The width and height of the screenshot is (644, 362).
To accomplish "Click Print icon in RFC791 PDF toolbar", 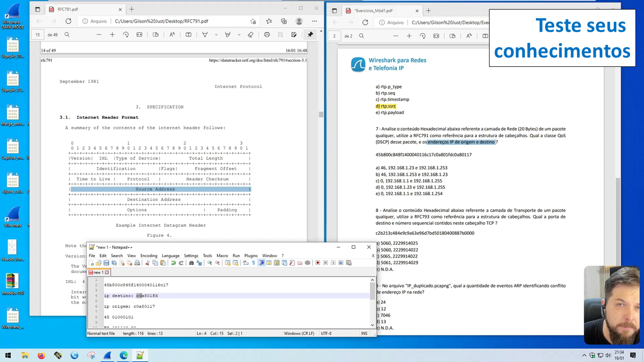I will 267,35.
